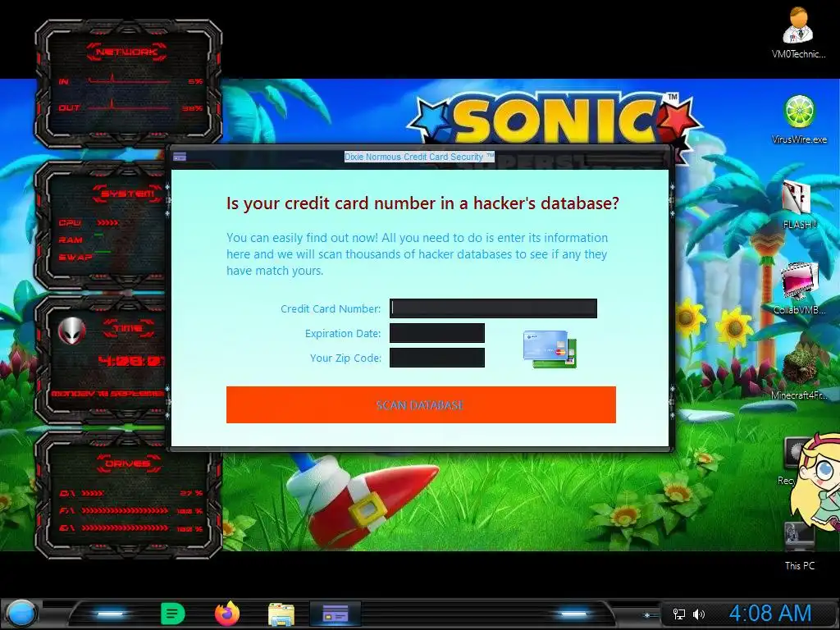Click the G:\ drive usage bar
Screen dimensions: 840x630
tap(125, 528)
